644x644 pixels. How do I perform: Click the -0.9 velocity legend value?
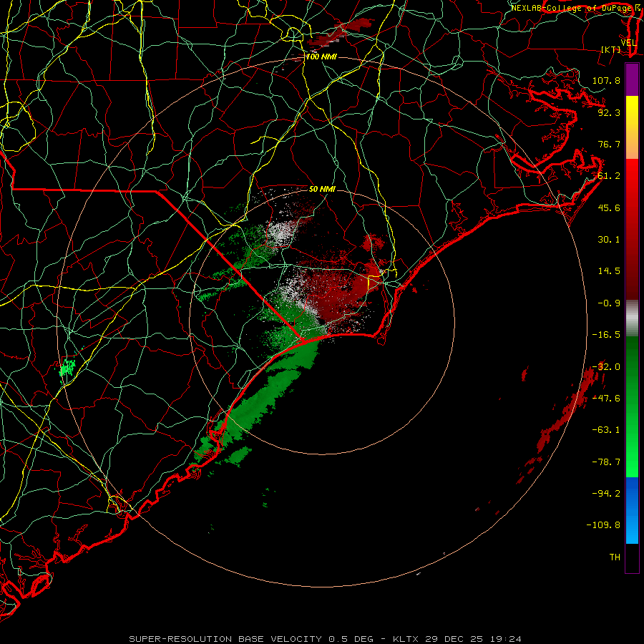pos(609,303)
